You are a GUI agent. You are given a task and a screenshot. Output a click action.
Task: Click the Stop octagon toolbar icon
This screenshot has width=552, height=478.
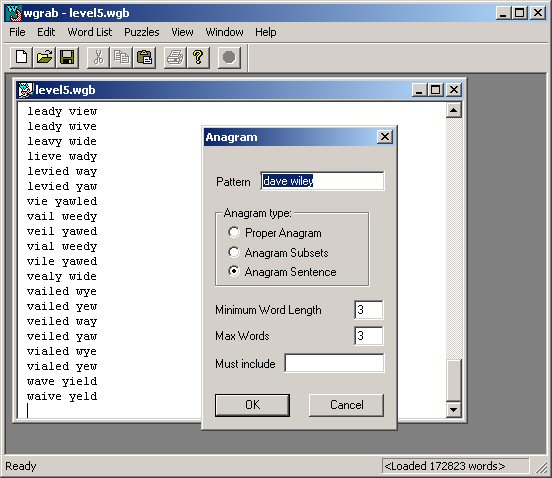tap(229, 57)
